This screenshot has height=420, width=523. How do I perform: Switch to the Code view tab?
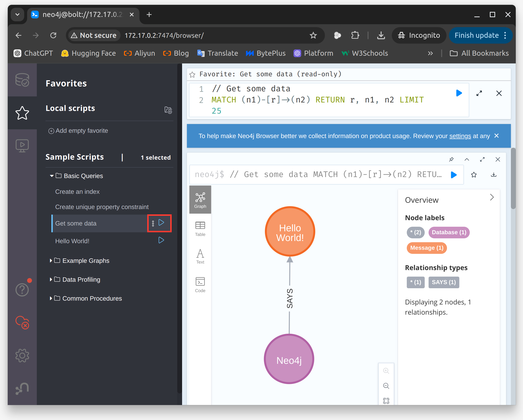pos(200,285)
